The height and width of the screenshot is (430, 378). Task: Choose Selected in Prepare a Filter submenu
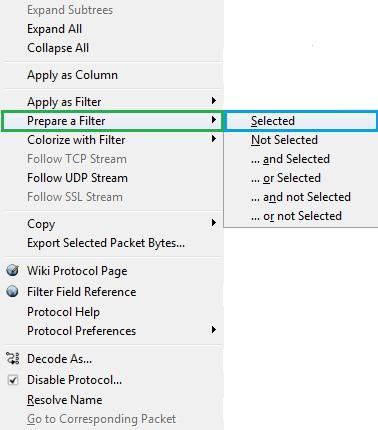pos(301,121)
